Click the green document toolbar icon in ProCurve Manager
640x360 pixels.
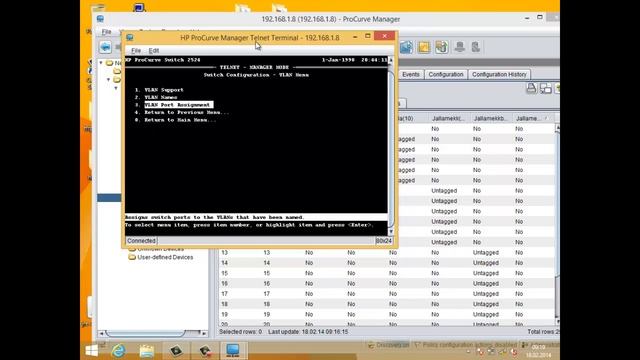click(441, 47)
